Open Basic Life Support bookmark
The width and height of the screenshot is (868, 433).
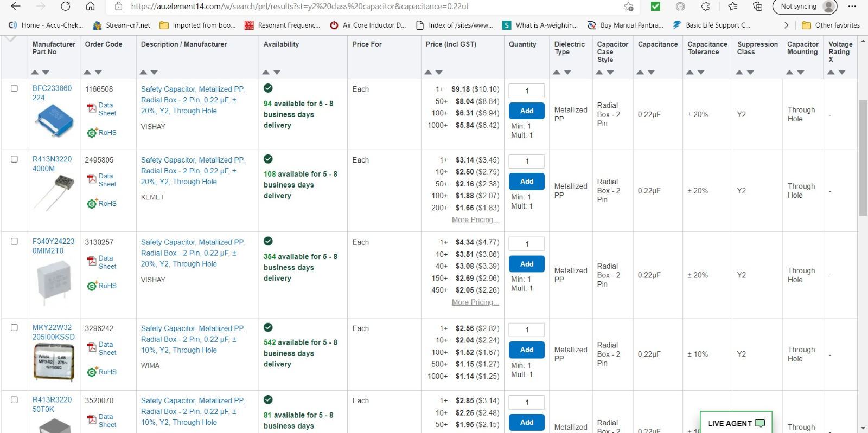point(711,25)
